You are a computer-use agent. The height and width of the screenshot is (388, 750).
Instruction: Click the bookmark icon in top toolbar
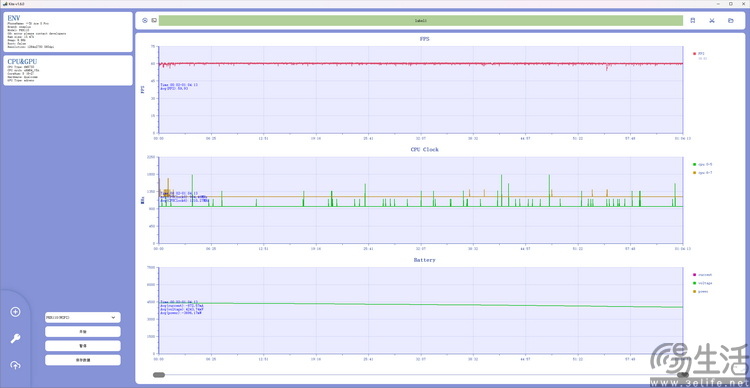tap(693, 21)
